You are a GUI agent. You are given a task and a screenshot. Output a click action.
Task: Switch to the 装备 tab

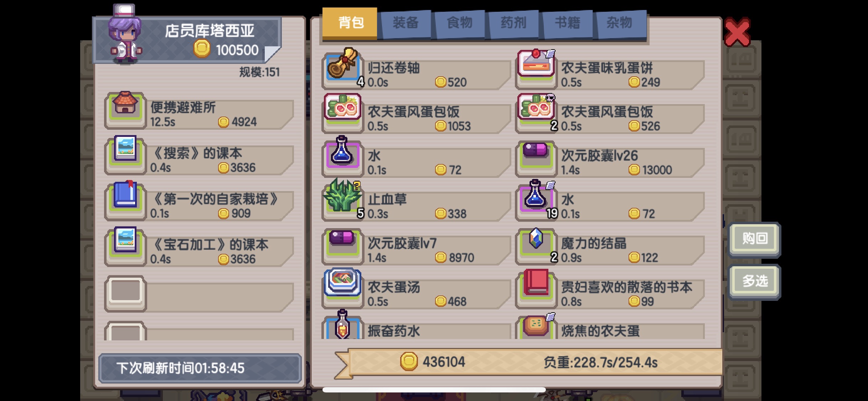click(x=405, y=24)
